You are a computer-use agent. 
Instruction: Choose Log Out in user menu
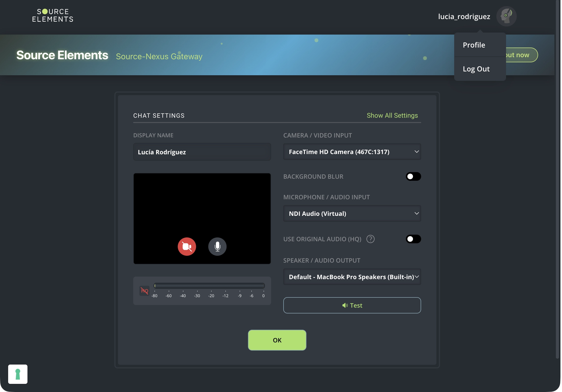click(x=480, y=69)
